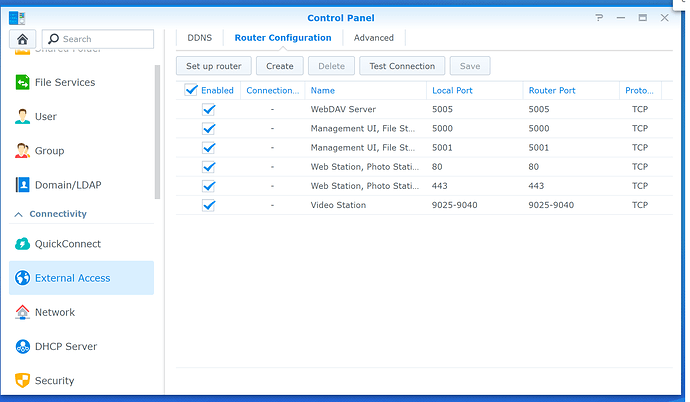The width and height of the screenshot is (690, 402).
Task: Click the Set up router button
Action: point(214,66)
